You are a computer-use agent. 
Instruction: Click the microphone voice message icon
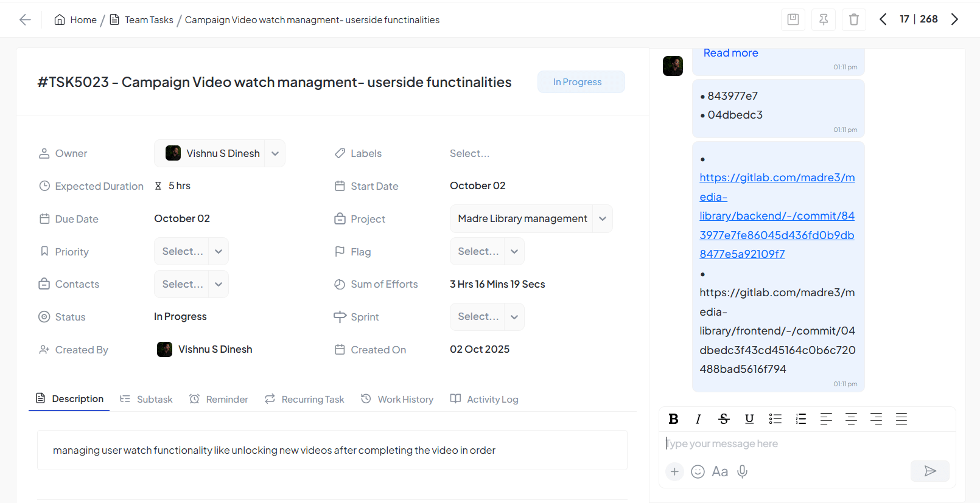743,471
